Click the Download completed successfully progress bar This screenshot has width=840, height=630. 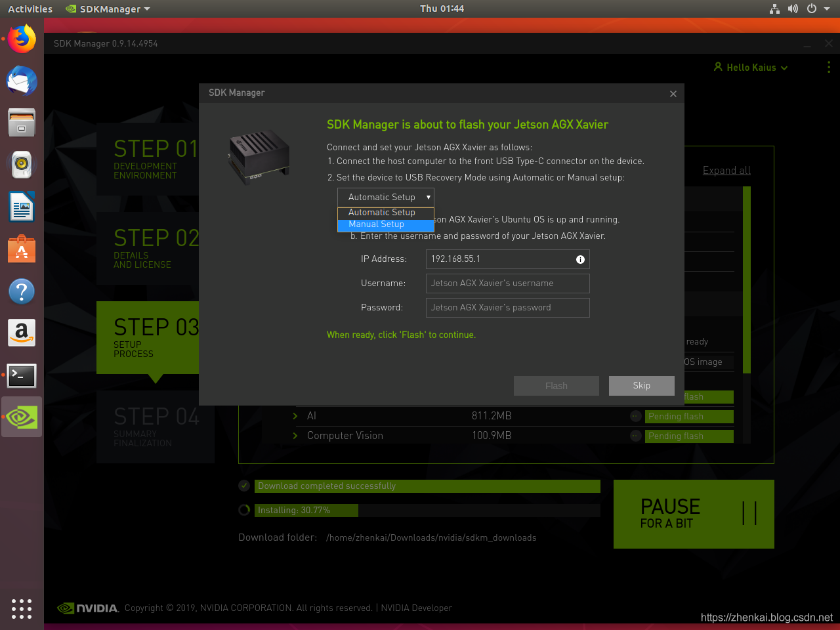[427, 486]
